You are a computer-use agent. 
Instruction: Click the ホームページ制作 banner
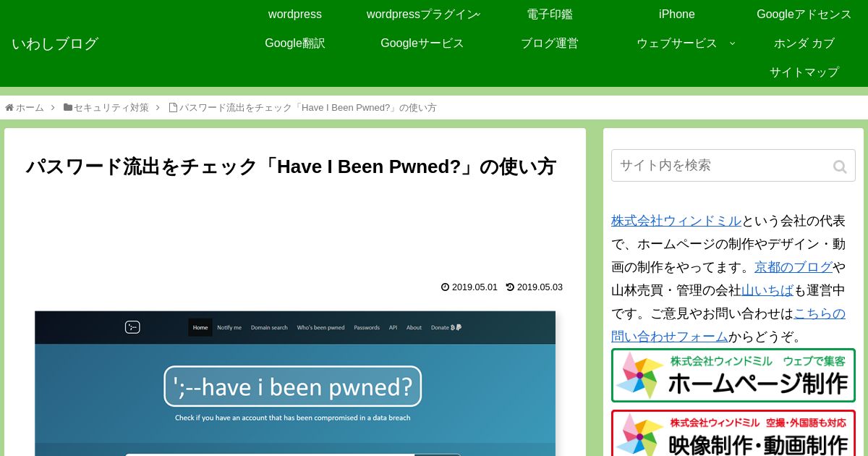(x=733, y=375)
